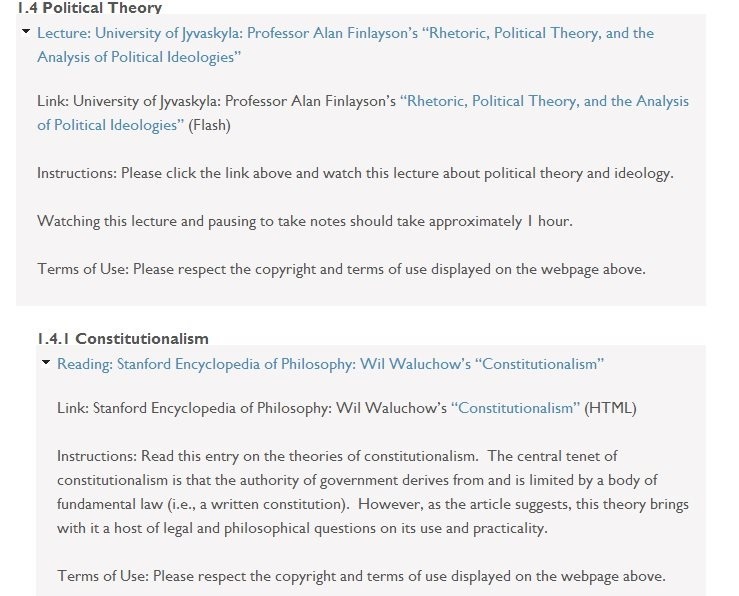The image size is (739, 596).
Task: Click the (Flash) format label
Action: pyautogui.click(x=210, y=125)
